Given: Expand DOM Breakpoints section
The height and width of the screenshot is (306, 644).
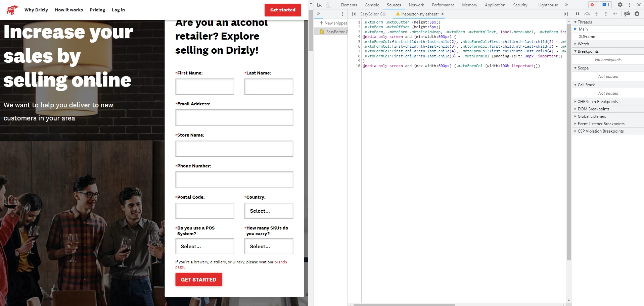Looking at the screenshot, I should (x=608, y=109).
